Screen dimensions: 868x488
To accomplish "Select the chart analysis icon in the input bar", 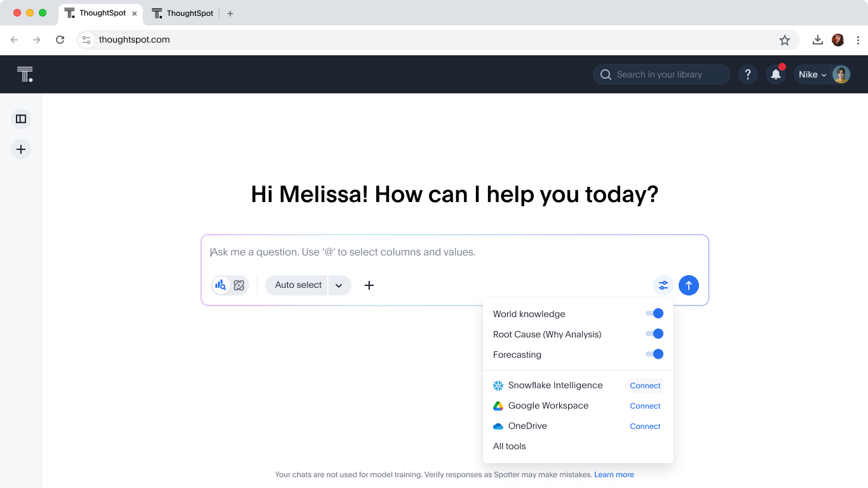I will [x=220, y=285].
